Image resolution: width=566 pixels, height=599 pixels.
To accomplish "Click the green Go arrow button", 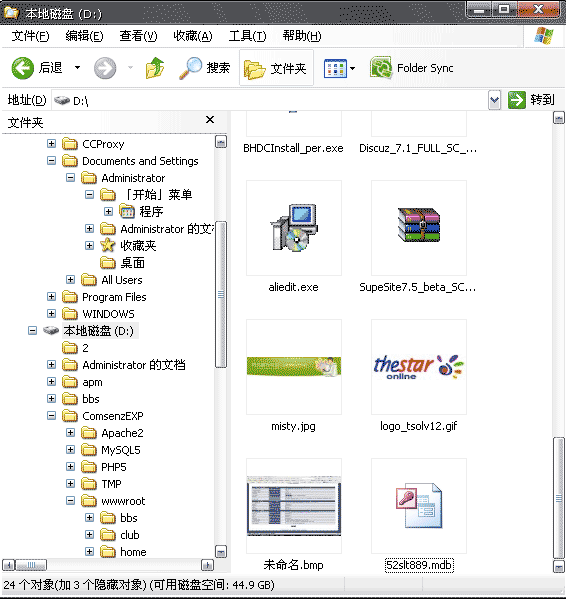I will (516, 100).
